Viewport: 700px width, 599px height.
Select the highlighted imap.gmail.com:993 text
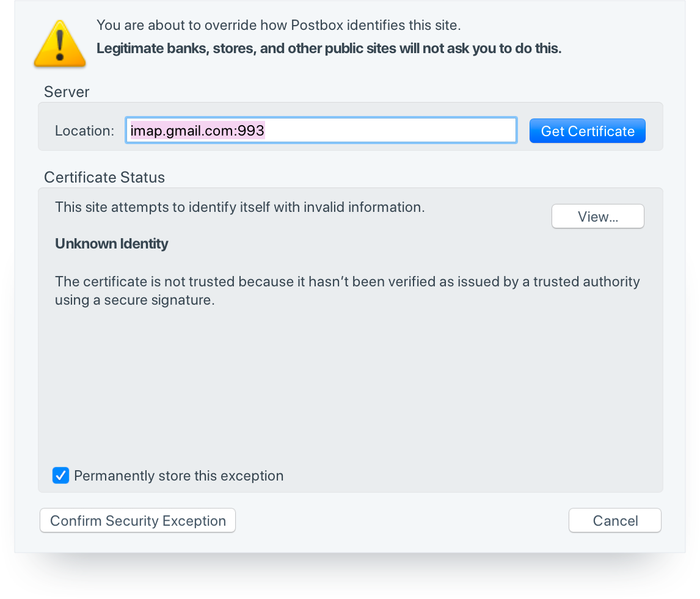(197, 130)
